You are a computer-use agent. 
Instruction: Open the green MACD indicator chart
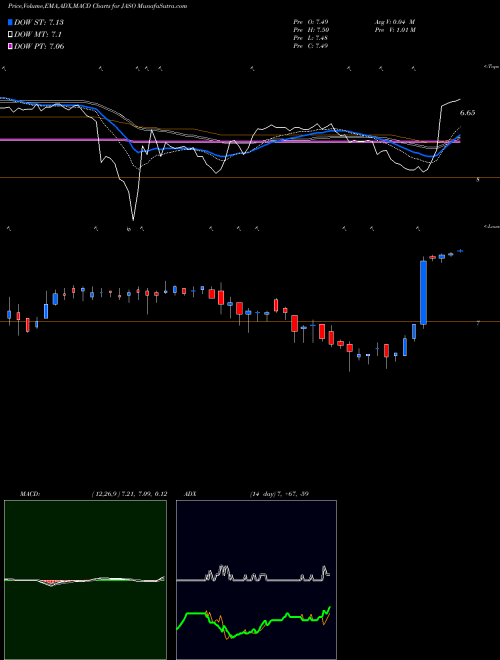85,580
